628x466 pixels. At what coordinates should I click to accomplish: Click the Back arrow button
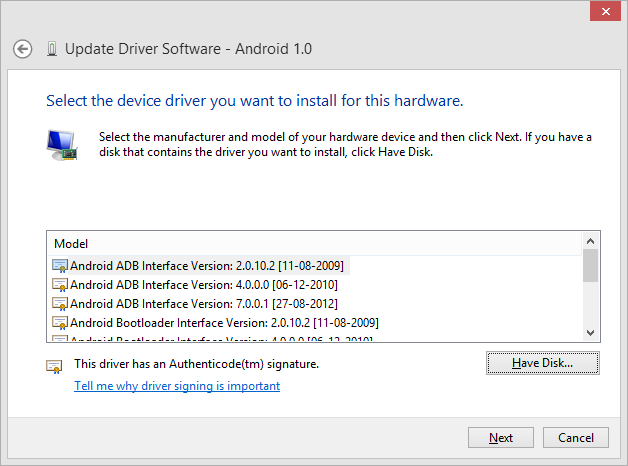pyautogui.click(x=23, y=49)
